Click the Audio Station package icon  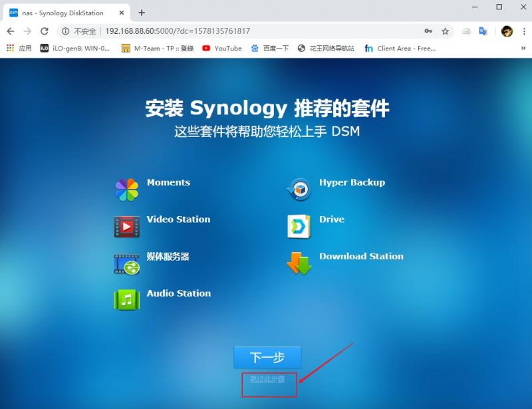coord(127,300)
